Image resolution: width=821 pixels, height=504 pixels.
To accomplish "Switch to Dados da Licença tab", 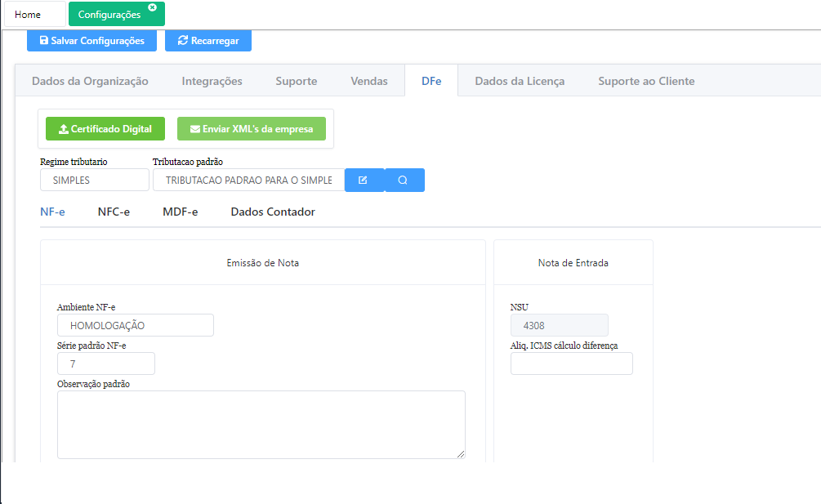I will pyautogui.click(x=520, y=81).
